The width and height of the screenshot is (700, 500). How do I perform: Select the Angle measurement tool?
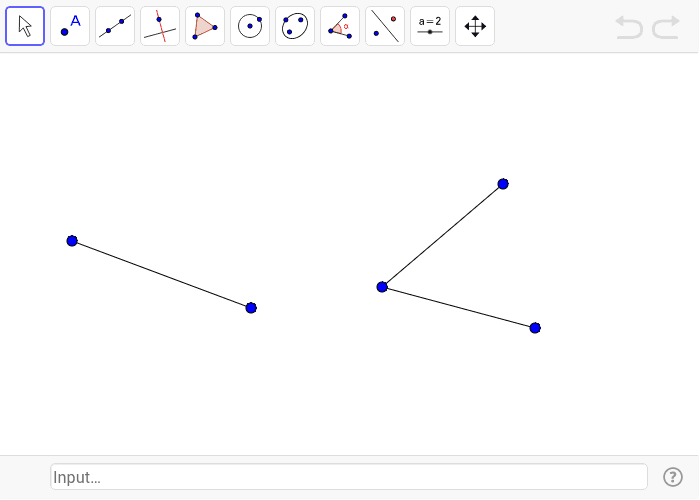pos(340,26)
